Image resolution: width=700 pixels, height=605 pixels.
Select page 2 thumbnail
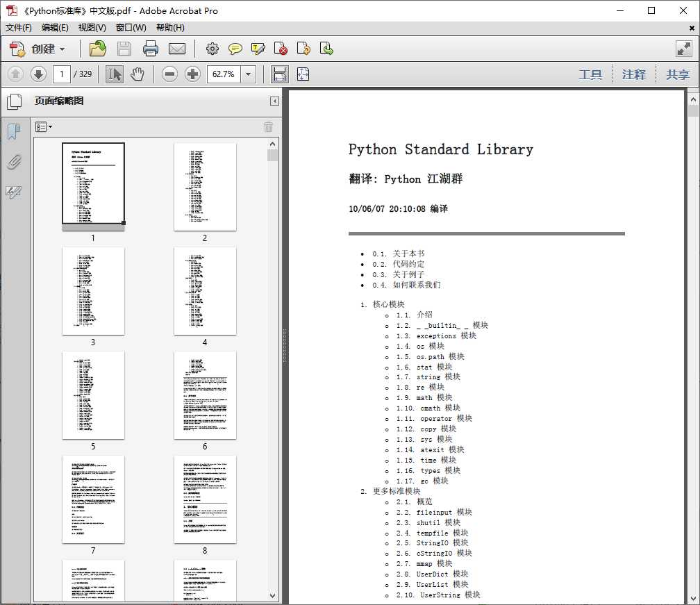click(205, 187)
